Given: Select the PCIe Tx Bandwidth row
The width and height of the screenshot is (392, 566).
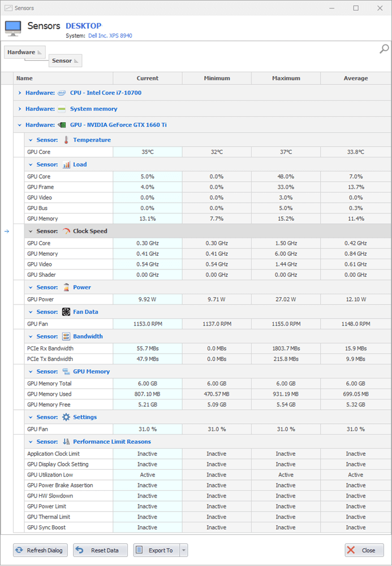Looking at the screenshot, I should [208, 359].
